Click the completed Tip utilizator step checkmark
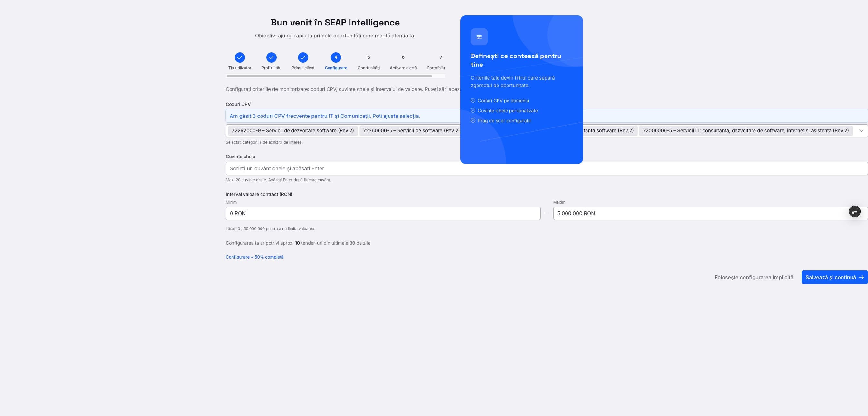Screen dimensions: 868x416 [240, 57]
